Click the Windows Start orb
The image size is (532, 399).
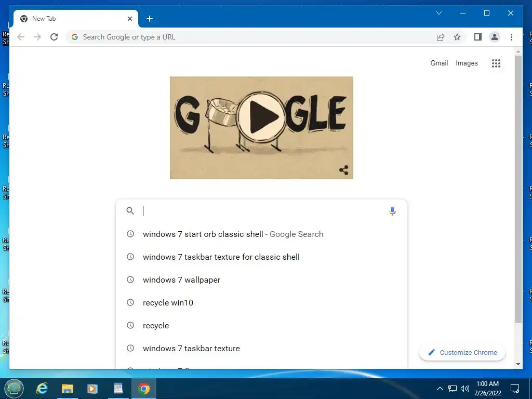(x=14, y=389)
